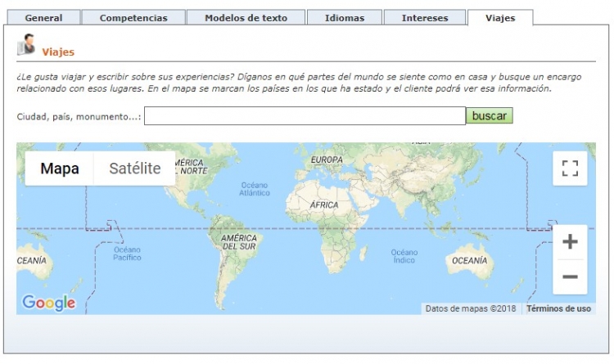The image size is (614, 364).
Task: Focus the city, country, monument search field
Action: tap(305, 116)
